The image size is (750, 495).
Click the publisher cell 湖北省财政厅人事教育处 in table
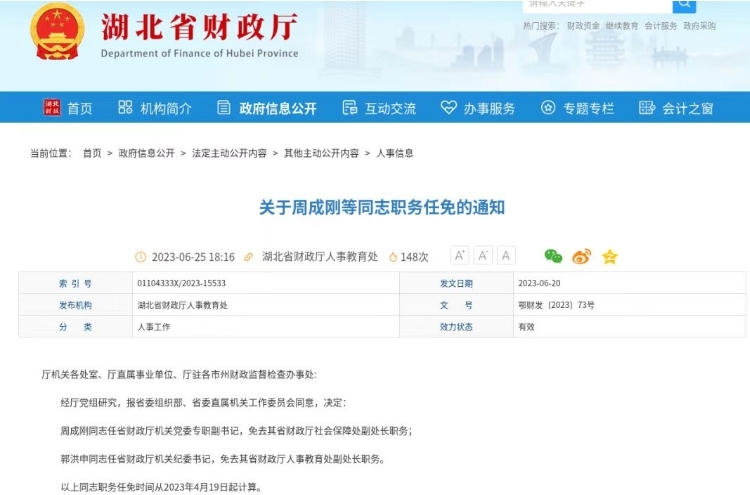point(265,305)
